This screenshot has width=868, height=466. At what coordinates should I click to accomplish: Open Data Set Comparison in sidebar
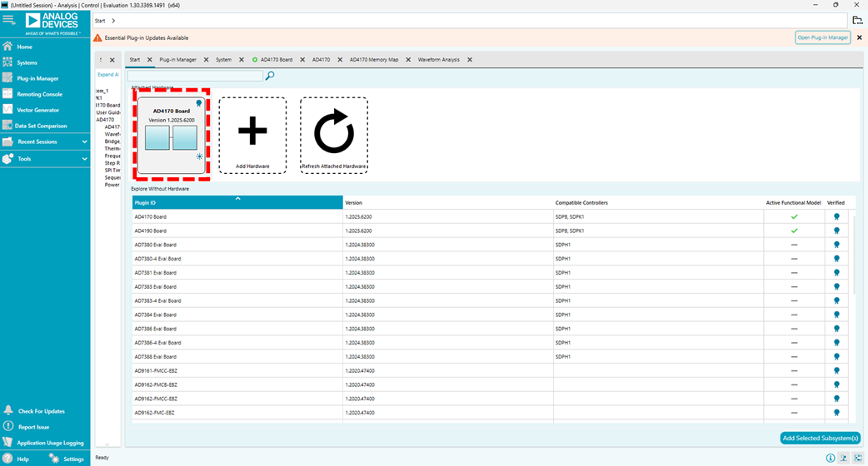(x=42, y=126)
